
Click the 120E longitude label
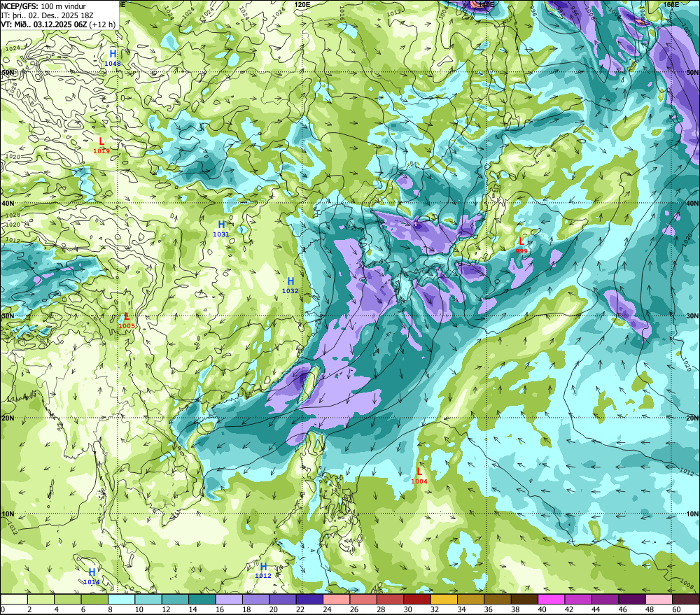(302, 4)
